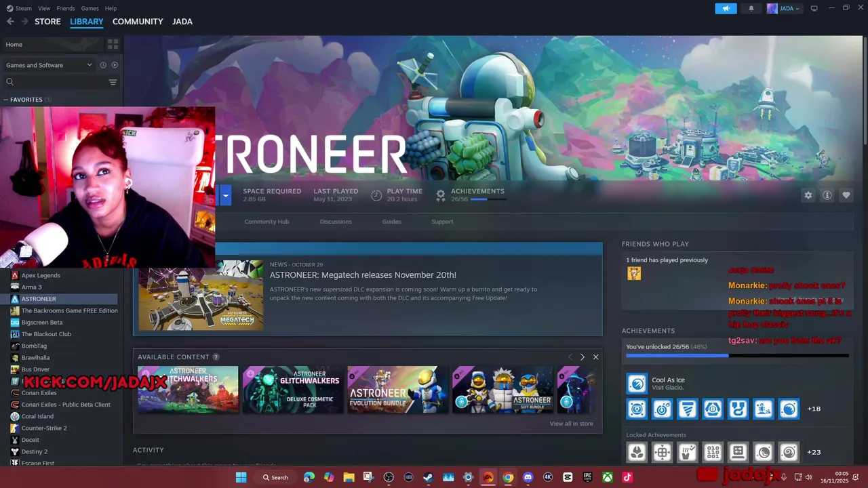Open the Xbox app from the taskbar
This screenshot has height=488, width=868.
(608, 477)
